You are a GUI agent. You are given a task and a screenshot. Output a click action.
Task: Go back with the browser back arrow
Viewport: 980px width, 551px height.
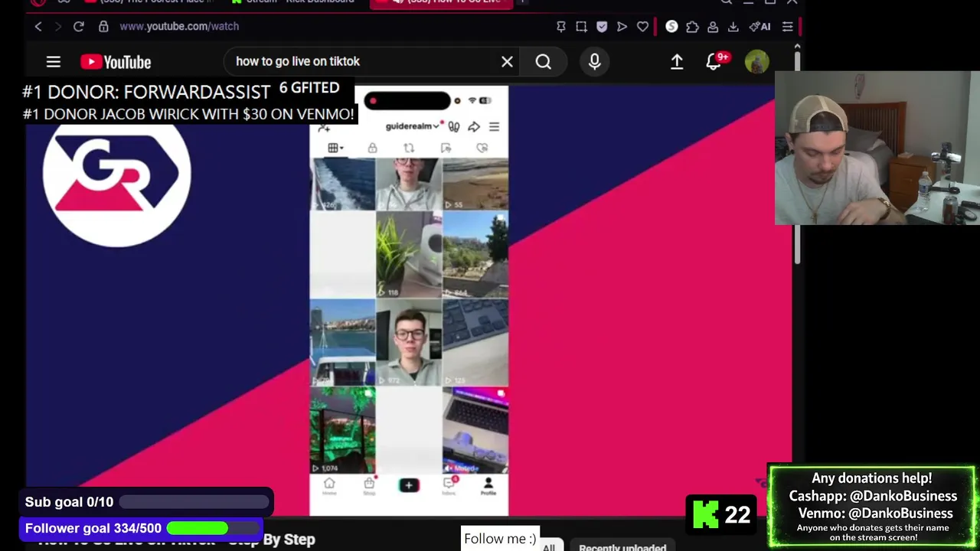[x=38, y=26]
